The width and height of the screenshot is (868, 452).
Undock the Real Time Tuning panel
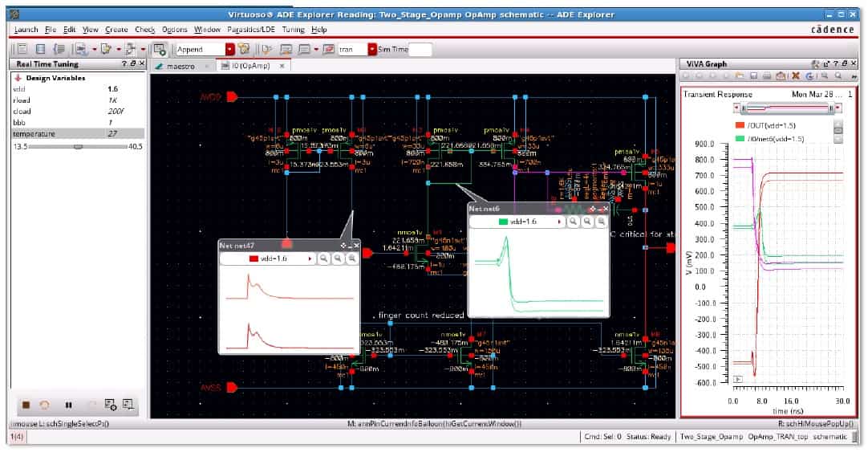coord(133,63)
